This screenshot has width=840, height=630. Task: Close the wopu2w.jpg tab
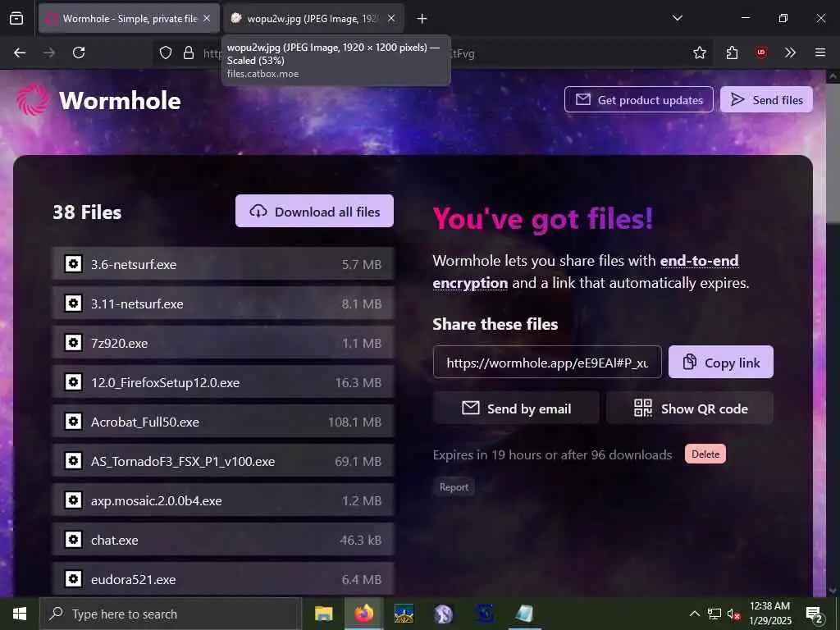(x=391, y=19)
